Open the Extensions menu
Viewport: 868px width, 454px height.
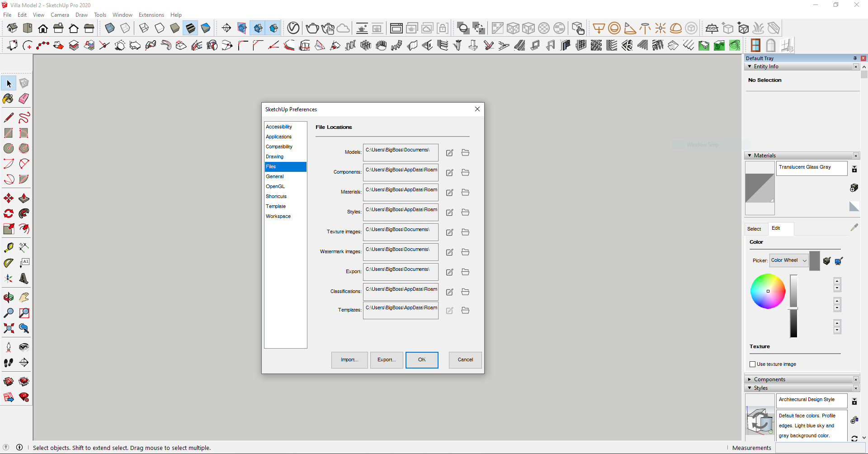click(151, 15)
